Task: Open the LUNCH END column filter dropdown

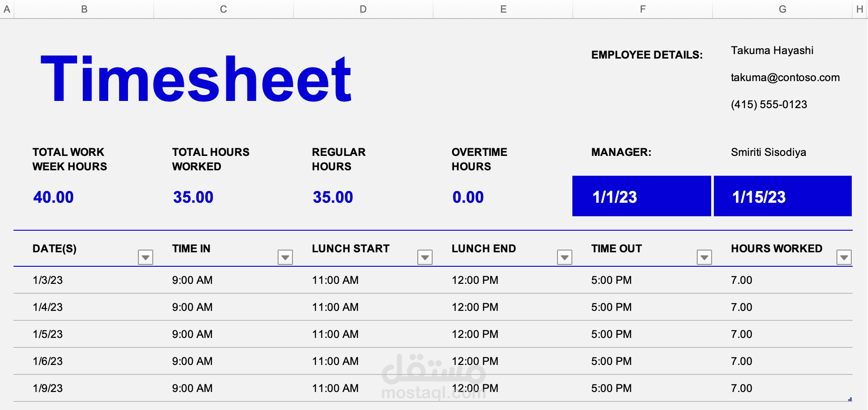Action: coord(565,257)
